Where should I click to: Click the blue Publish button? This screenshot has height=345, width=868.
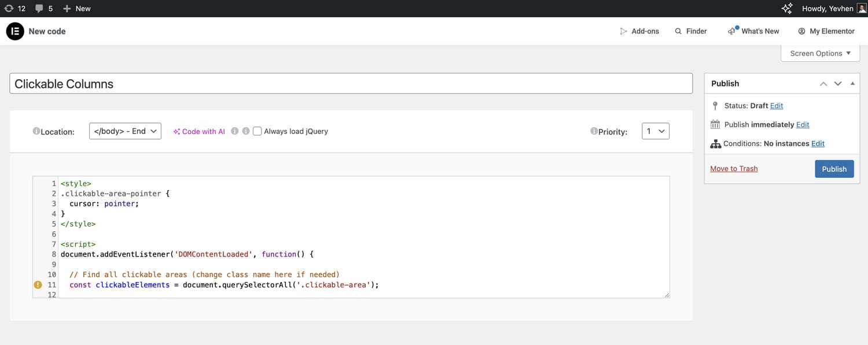[x=834, y=169]
